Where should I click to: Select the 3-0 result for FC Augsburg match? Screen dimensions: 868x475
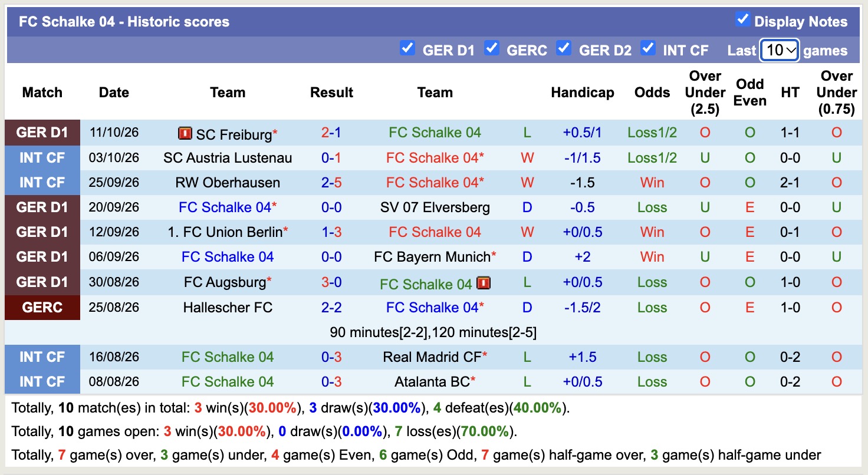(x=331, y=282)
